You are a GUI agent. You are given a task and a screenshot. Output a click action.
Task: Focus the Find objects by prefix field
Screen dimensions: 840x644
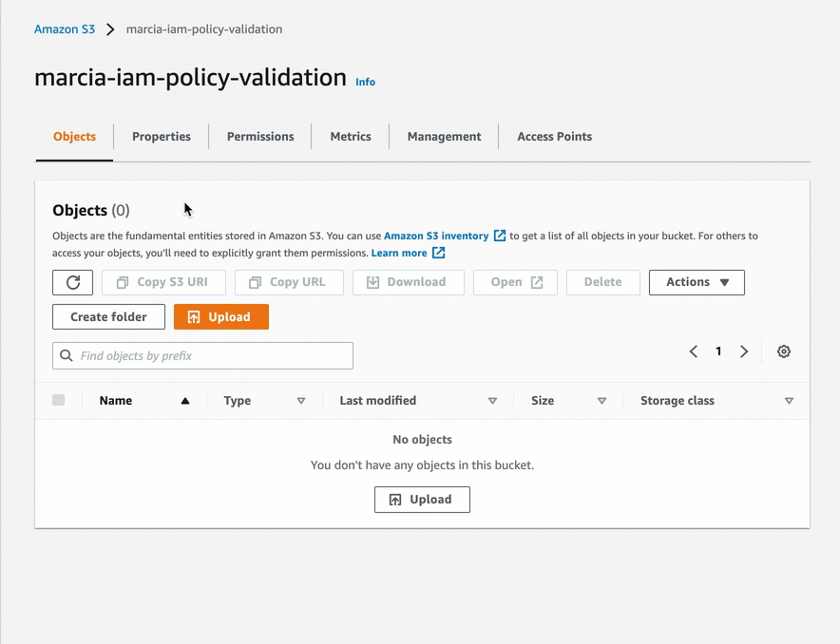[202, 356]
